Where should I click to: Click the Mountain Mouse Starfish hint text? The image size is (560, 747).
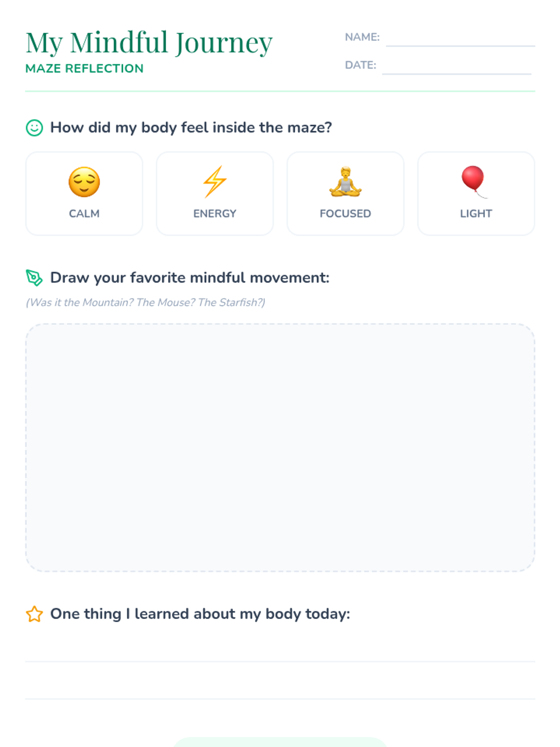(x=146, y=303)
